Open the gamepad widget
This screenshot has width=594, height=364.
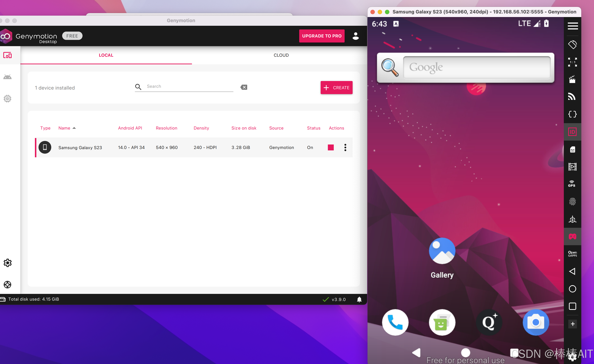(x=572, y=236)
